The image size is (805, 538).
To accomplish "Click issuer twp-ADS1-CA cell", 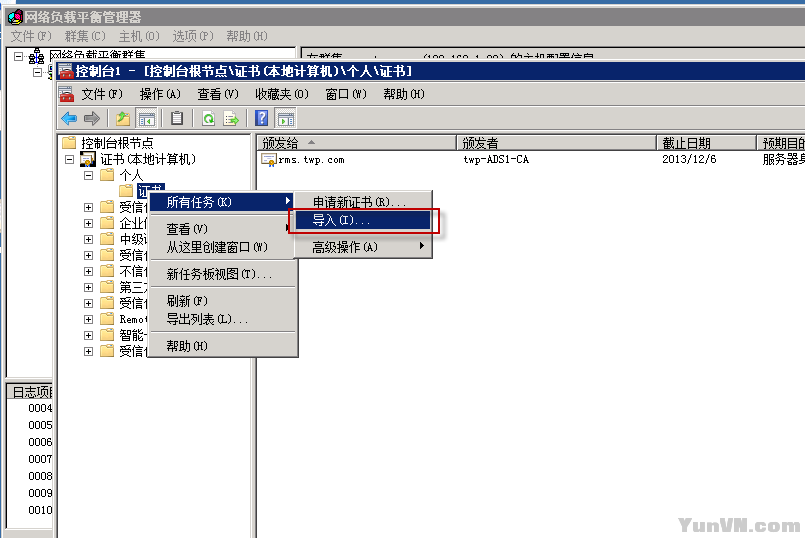I will coord(496,159).
